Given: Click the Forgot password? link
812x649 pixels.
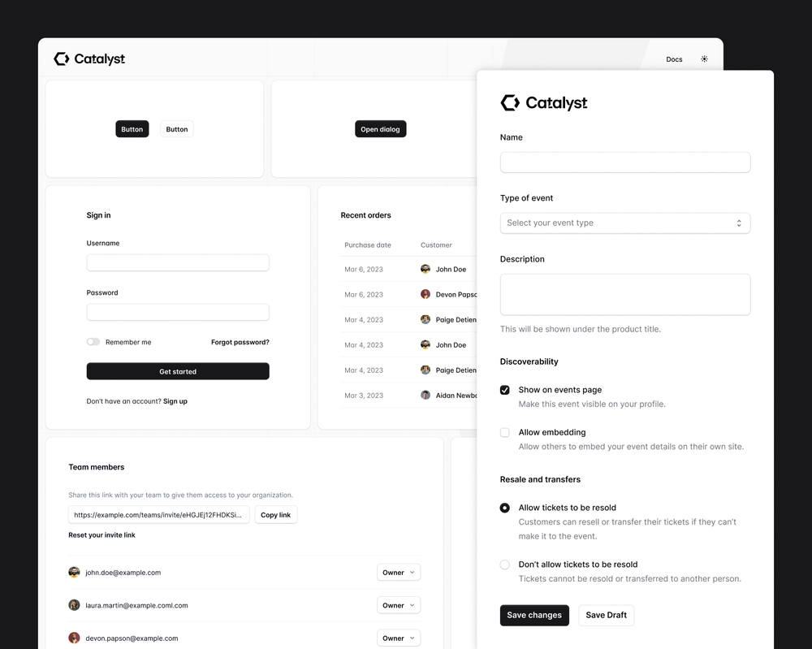Looking at the screenshot, I should point(240,343).
